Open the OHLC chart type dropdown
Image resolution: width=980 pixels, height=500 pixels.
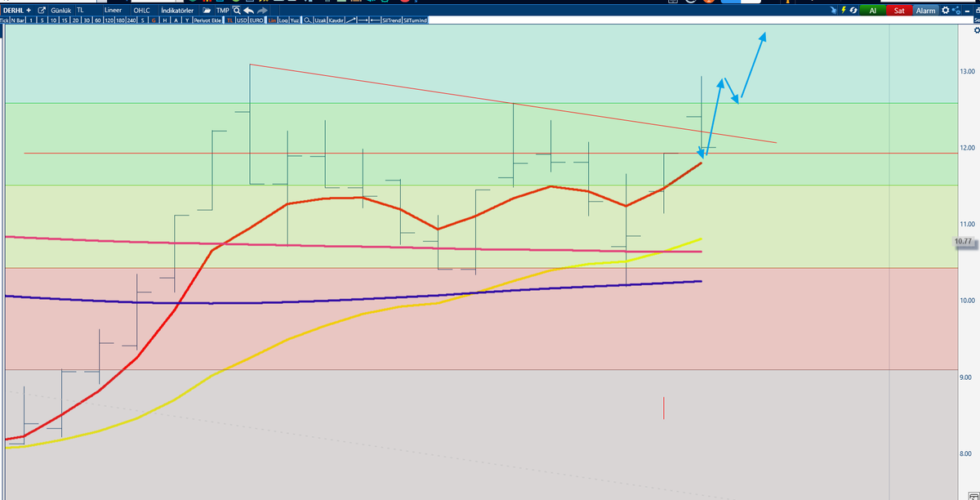pos(145,10)
